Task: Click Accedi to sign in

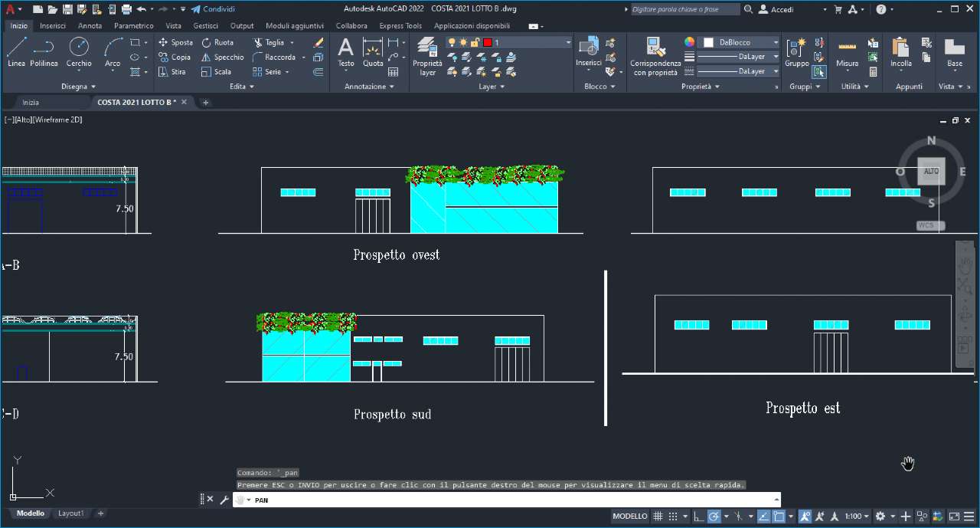Action: pyautogui.click(x=776, y=9)
